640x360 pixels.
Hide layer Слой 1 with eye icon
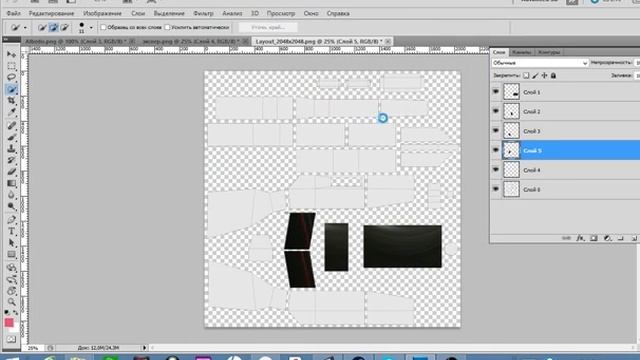pos(496,92)
